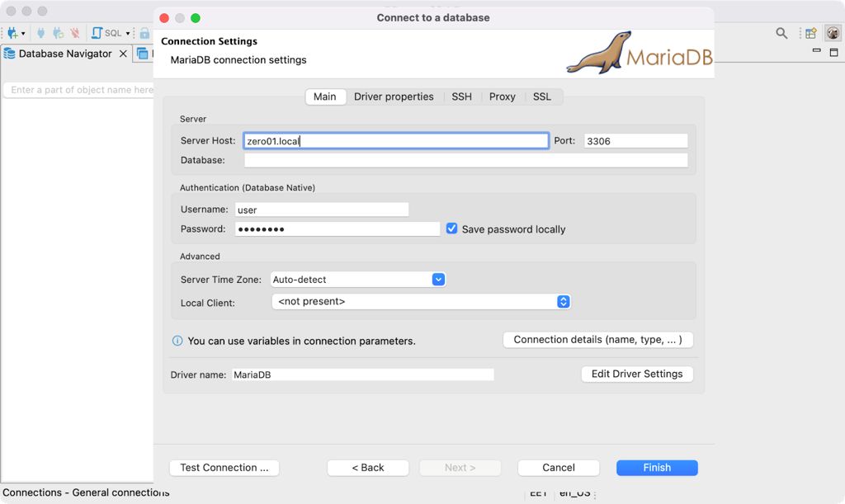
Task: Open the perspective icon with yellow star
Action: point(811,33)
